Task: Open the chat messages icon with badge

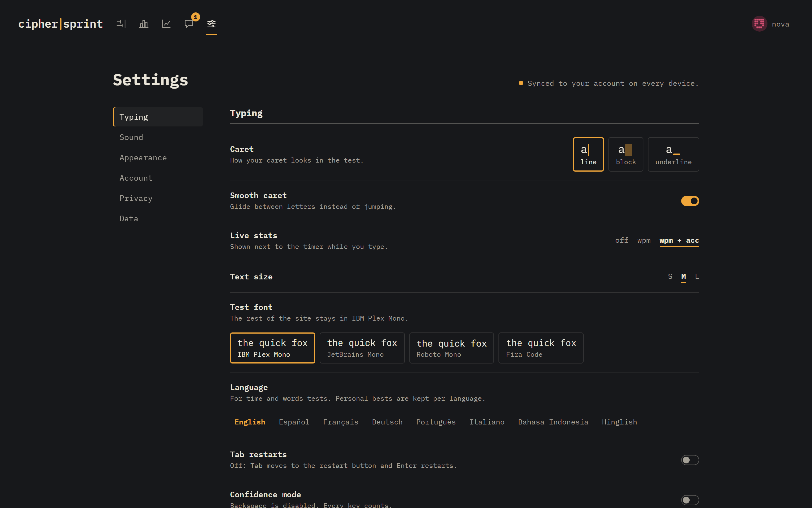Action: point(189,24)
